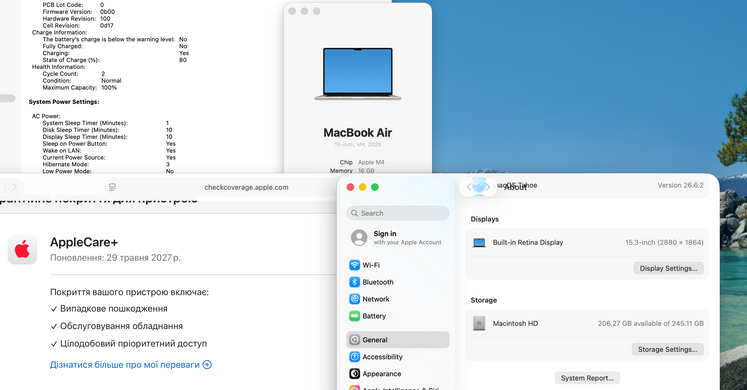The height and width of the screenshot is (390, 747).
Task: Go forward in System Settings navigation
Action: [x=487, y=187]
